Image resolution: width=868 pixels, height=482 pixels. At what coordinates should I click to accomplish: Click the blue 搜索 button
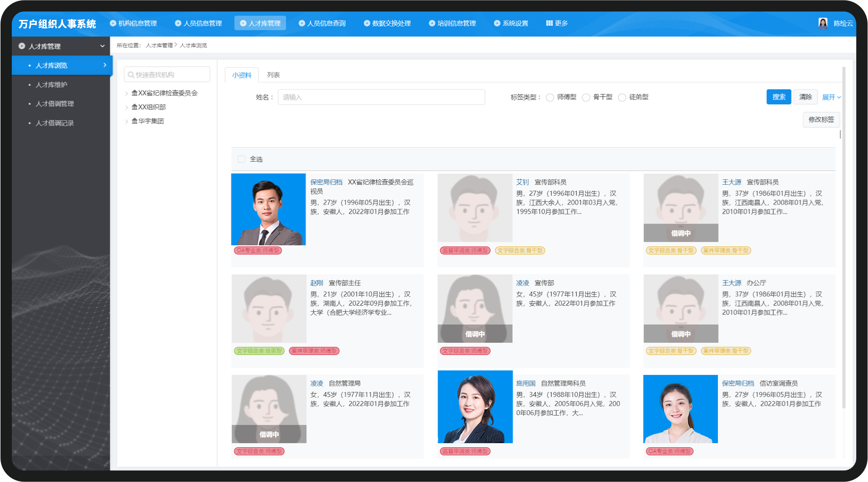[778, 97]
